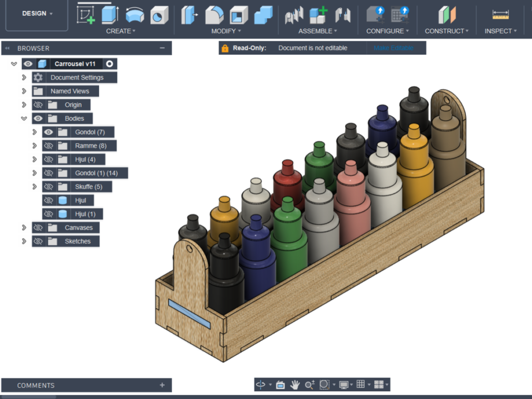Activate the Pan hand tool
Viewport: 532px width, 399px height.
click(x=295, y=384)
